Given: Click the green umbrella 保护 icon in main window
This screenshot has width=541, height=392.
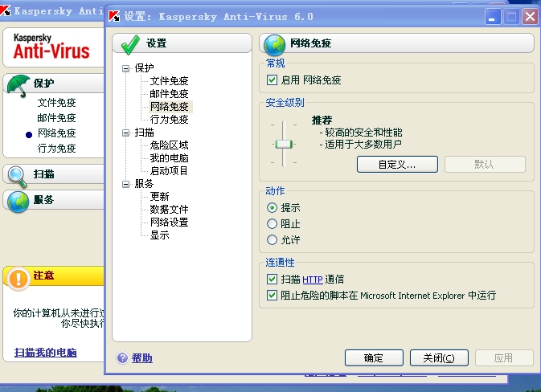Looking at the screenshot, I should 18,85.
